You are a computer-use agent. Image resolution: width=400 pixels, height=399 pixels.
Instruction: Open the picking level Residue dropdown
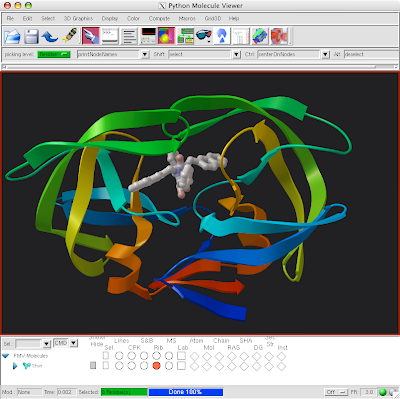click(54, 54)
